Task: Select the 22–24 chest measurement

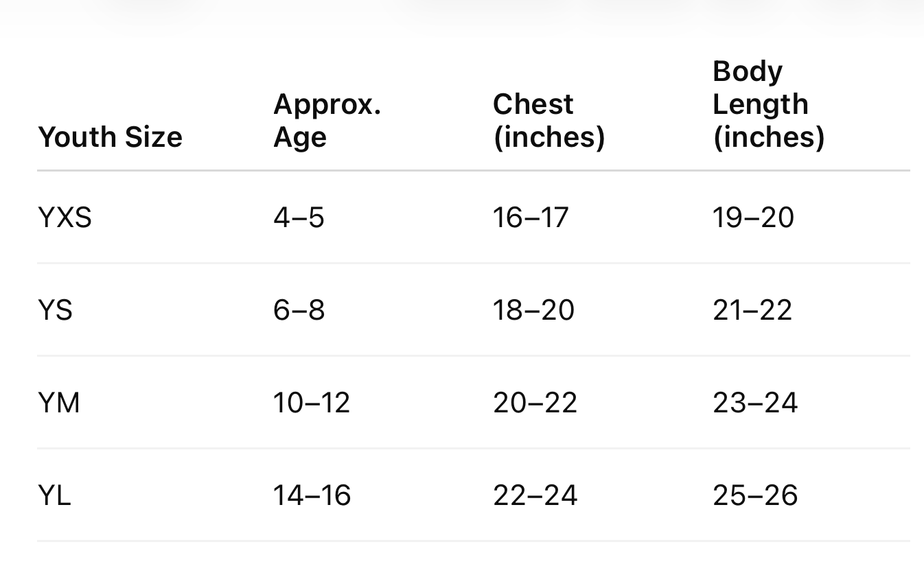Action: [x=535, y=495]
